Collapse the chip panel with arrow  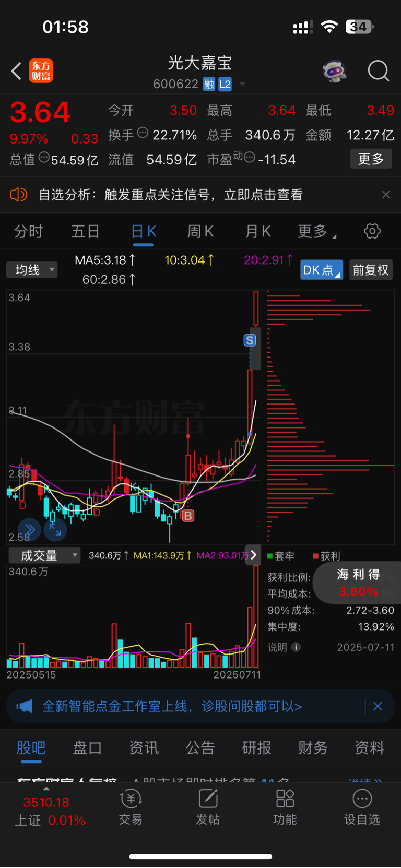[253, 555]
